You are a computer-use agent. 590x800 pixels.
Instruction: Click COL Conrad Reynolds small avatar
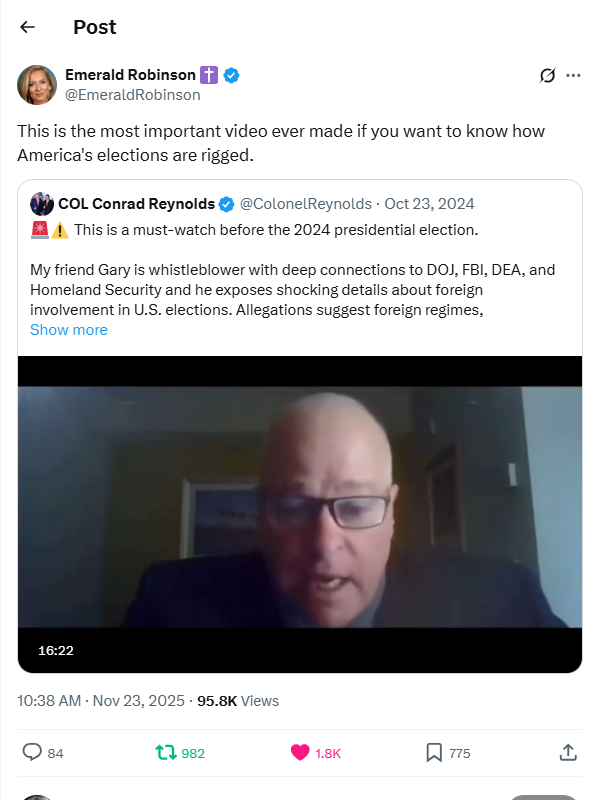tap(42, 204)
